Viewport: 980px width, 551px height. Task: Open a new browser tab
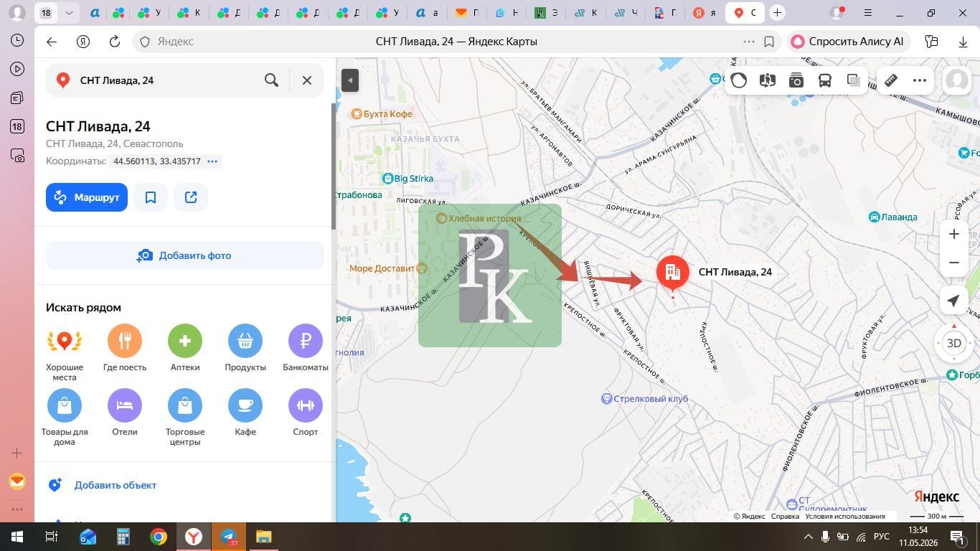(777, 13)
